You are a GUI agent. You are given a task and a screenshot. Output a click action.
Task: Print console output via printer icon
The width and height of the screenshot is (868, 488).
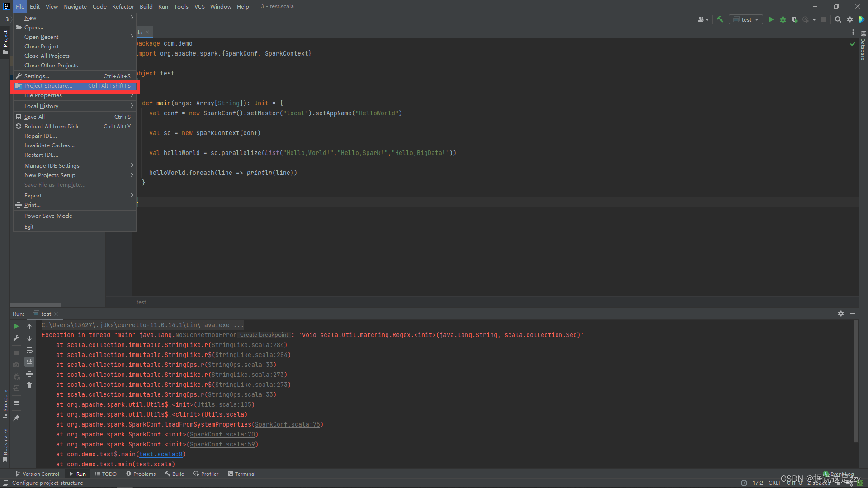point(29,374)
